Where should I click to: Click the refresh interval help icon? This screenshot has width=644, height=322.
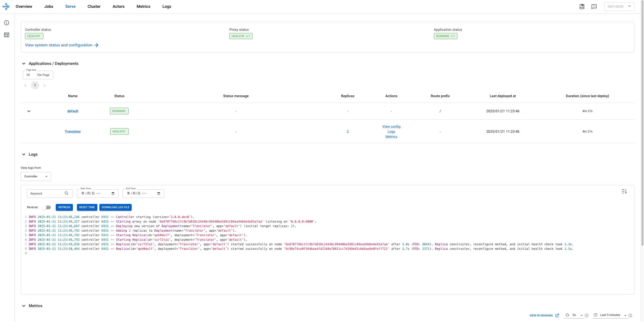[x=586, y=315]
